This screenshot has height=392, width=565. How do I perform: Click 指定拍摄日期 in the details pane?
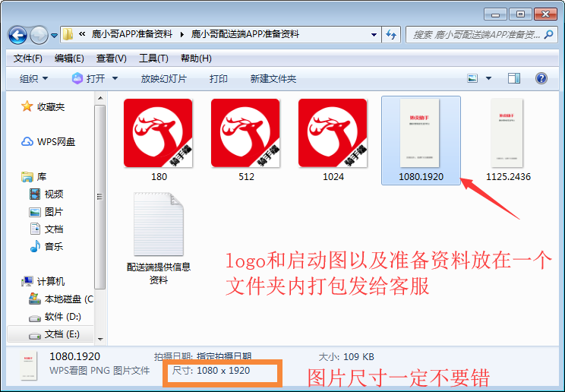[x=224, y=356]
